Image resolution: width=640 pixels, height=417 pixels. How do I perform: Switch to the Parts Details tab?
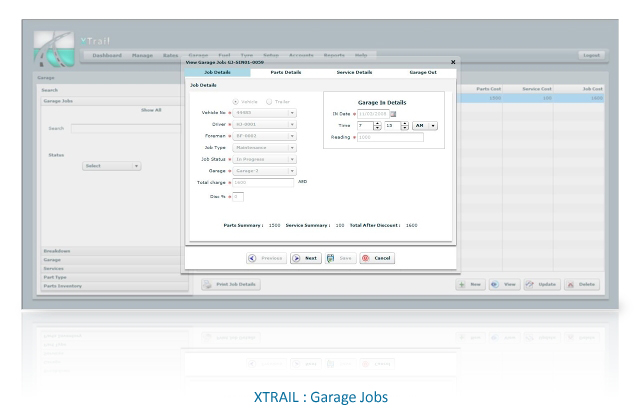(x=286, y=72)
